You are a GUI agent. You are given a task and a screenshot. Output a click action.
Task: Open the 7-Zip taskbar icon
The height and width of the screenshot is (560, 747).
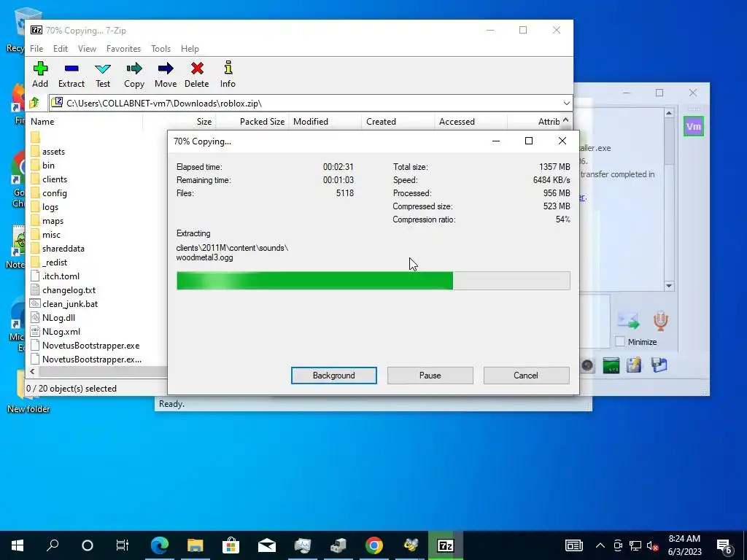446,545
